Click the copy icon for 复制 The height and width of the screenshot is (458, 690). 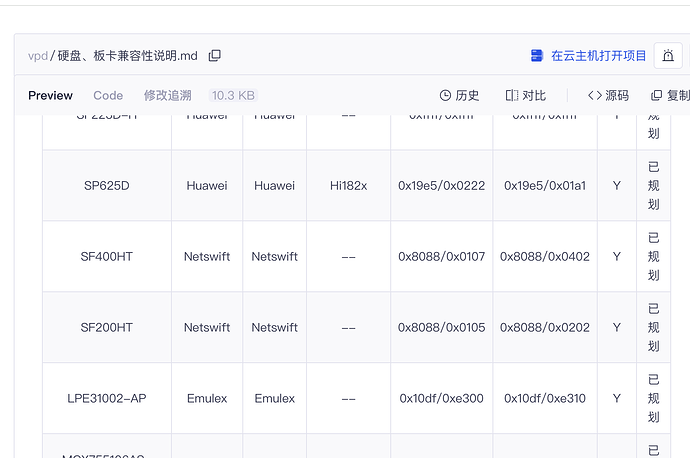[x=656, y=96]
